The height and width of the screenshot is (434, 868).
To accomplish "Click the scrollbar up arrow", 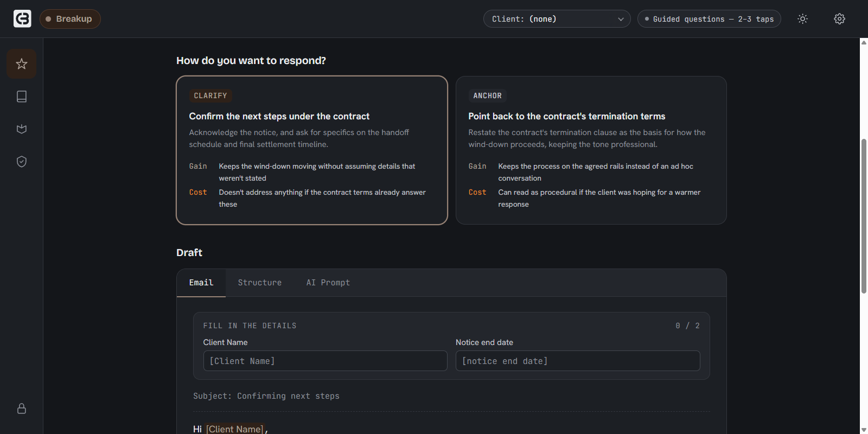I will (x=864, y=42).
